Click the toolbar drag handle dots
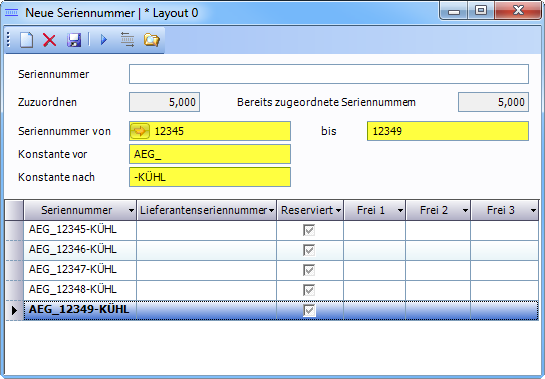 [x=9, y=40]
